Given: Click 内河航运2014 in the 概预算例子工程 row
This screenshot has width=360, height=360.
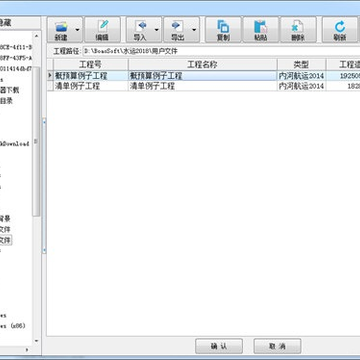Looking at the screenshot, I should coord(301,76).
